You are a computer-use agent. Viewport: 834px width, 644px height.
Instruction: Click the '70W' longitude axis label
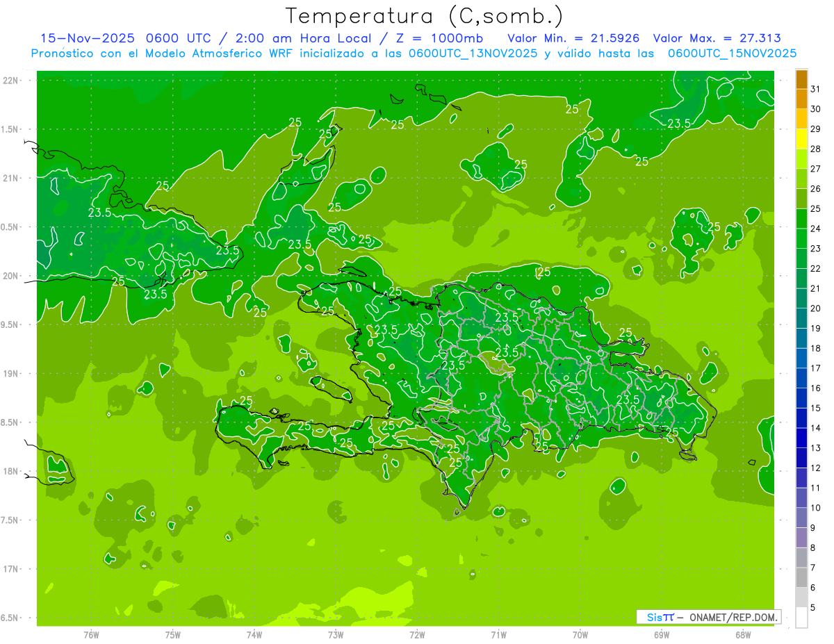[x=580, y=635]
